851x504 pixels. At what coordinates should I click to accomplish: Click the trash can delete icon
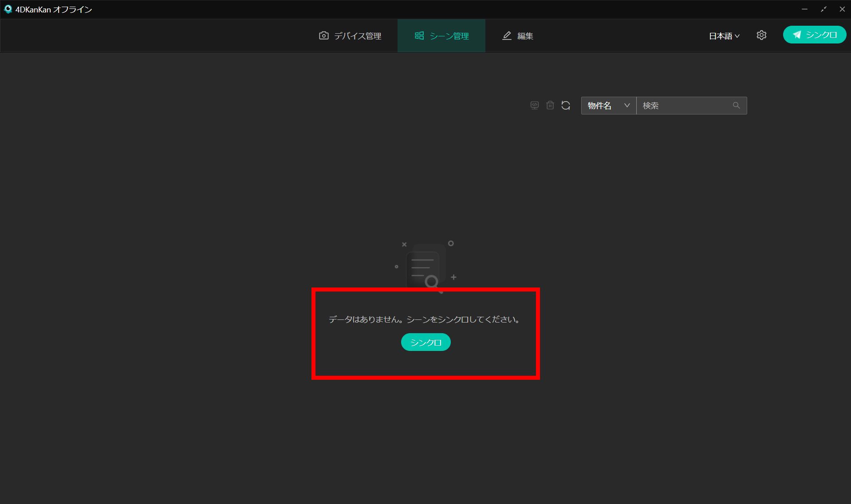pyautogui.click(x=550, y=106)
